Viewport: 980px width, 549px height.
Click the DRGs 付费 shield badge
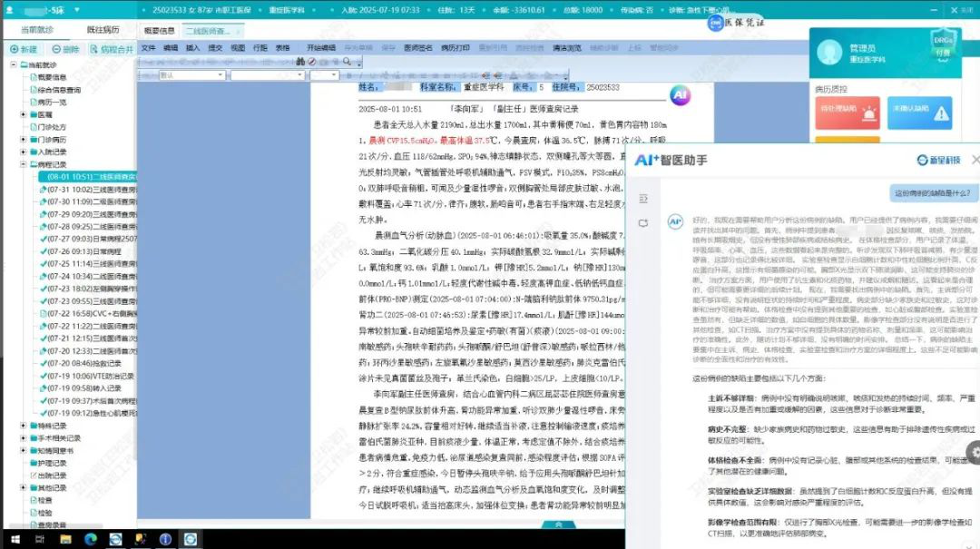943,45
